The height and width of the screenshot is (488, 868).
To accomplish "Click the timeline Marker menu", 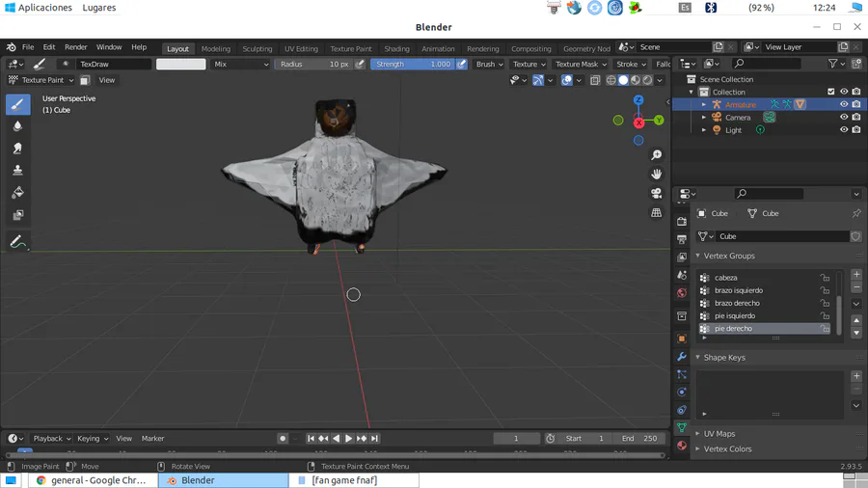I will [x=152, y=438].
